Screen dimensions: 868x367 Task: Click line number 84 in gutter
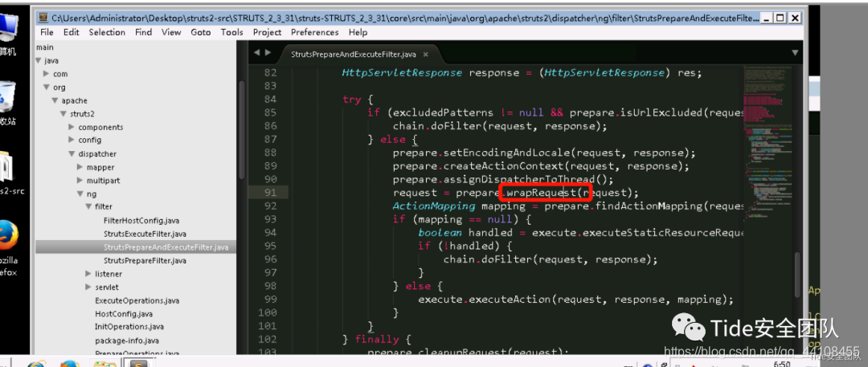(x=269, y=99)
